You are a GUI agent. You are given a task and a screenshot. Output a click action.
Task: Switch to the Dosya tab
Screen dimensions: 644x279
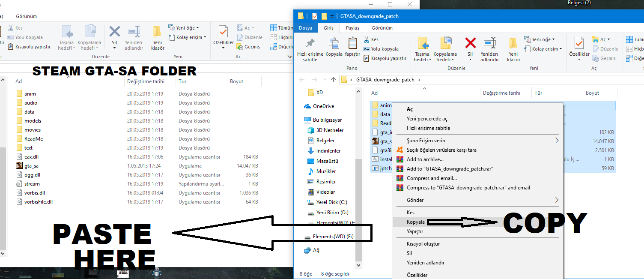click(306, 28)
